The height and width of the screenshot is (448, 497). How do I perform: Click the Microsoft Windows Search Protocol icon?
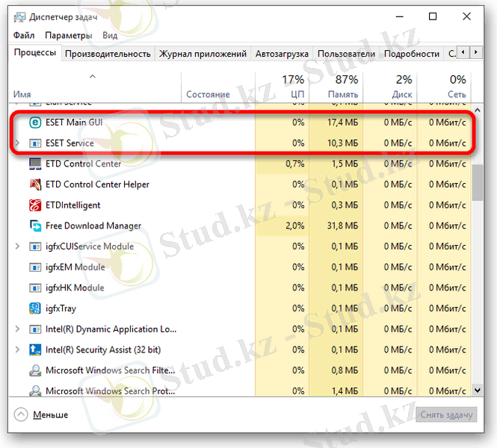35,391
